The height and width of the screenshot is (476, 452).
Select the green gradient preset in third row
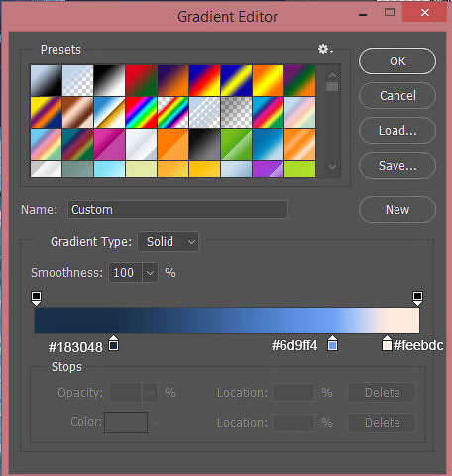coord(236,144)
